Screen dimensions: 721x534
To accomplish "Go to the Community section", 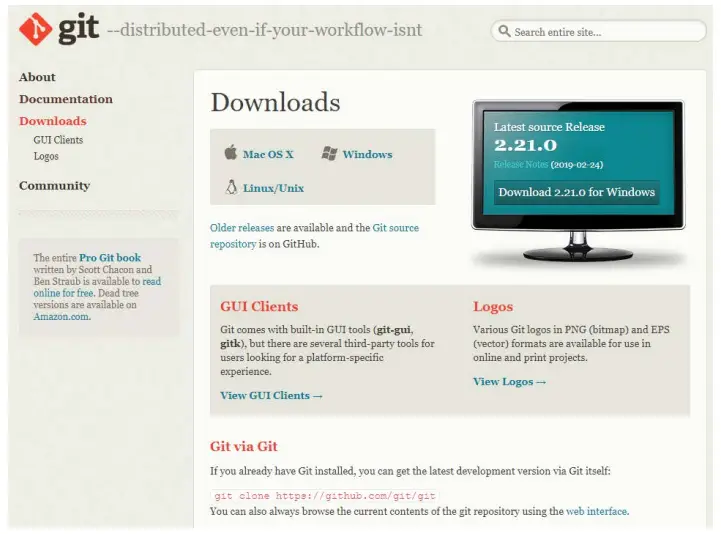I will click(x=54, y=185).
